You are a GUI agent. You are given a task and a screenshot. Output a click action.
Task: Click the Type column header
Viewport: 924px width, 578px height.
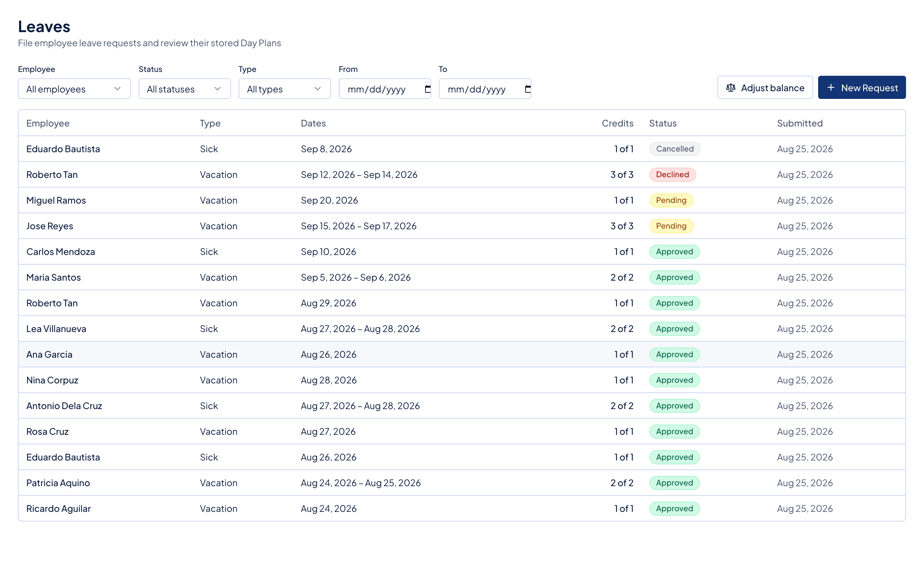tap(210, 123)
